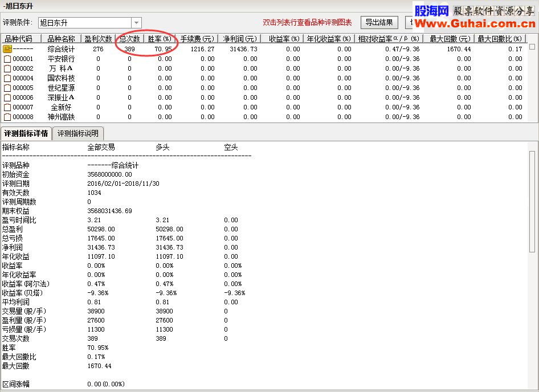The image size is (539, 392).
Task: Sort by 最大回撤(元) column header
Action: click(x=449, y=39)
